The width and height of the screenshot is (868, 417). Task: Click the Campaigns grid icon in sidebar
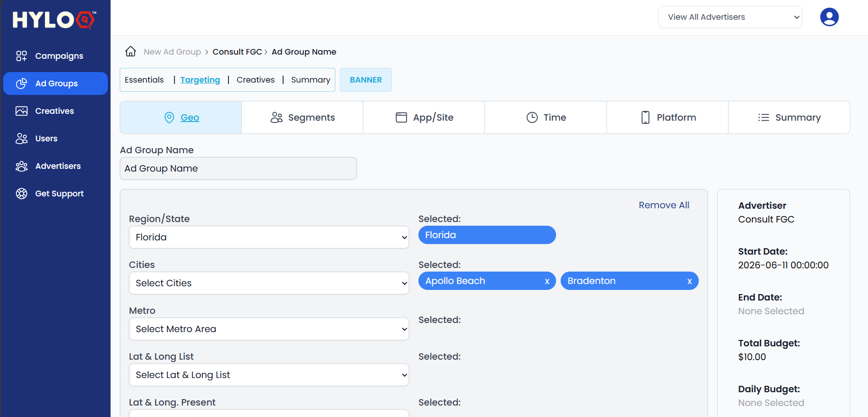pyautogui.click(x=22, y=56)
